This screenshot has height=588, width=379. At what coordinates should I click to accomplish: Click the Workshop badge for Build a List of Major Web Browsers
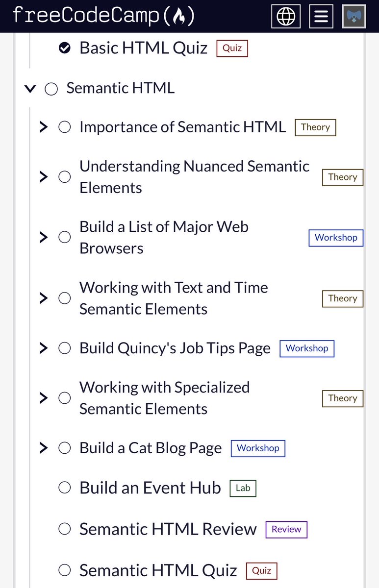[x=336, y=238]
